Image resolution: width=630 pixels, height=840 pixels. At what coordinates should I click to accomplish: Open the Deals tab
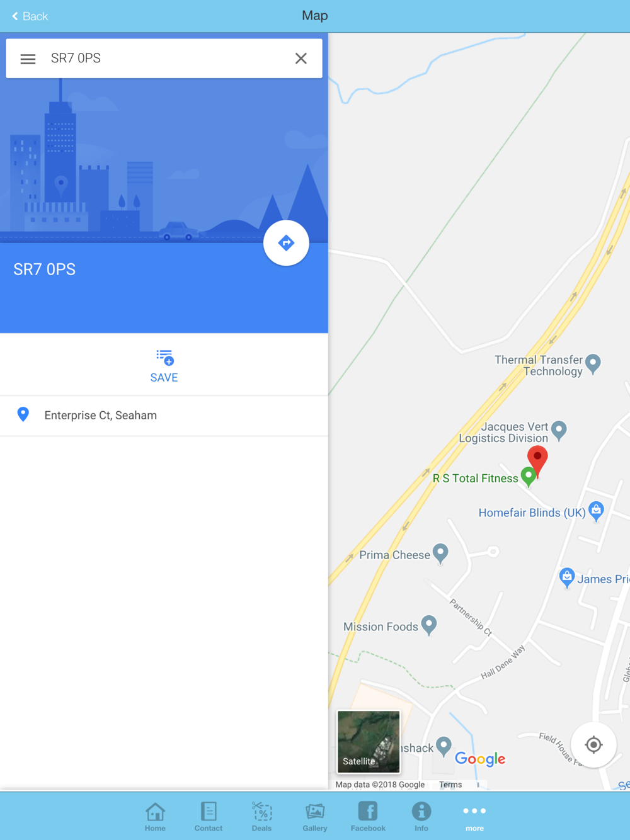[x=261, y=817]
